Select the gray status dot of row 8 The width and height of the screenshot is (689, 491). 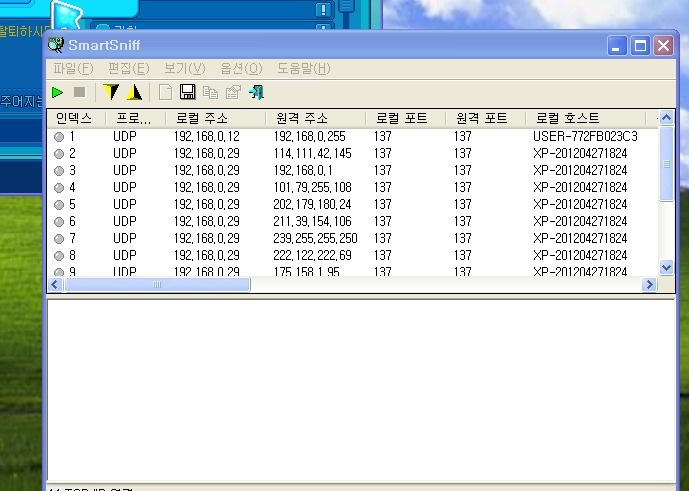point(59,255)
